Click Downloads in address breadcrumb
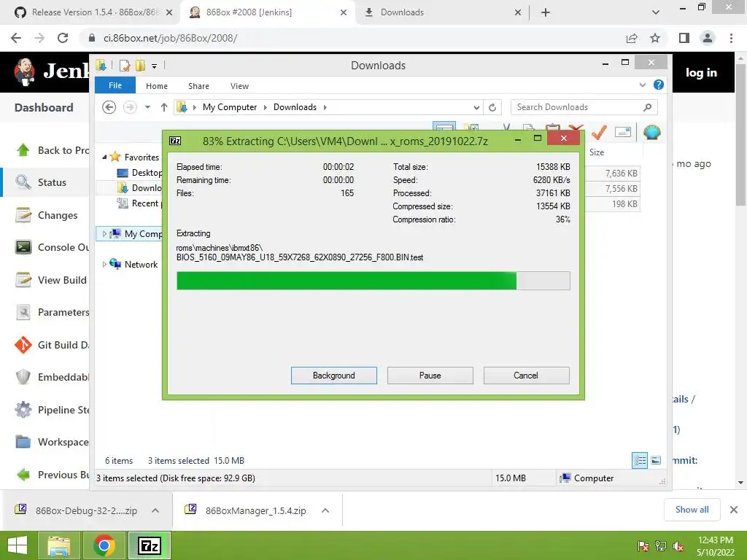The height and width of the screenshot is (560, 747). click(295, 107)
